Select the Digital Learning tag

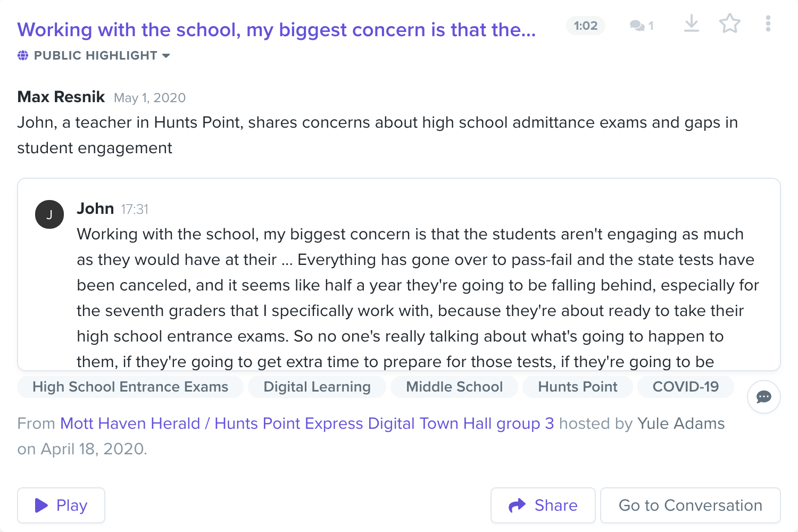(317, 387)
